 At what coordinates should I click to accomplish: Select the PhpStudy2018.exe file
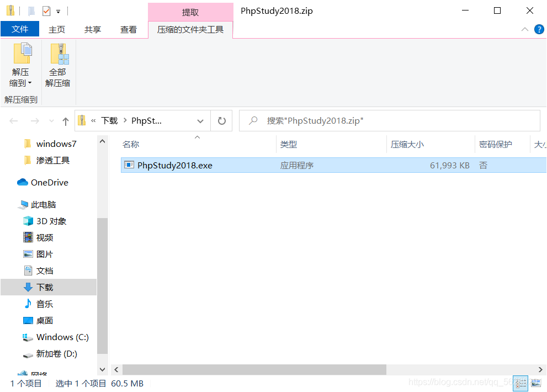174,165
